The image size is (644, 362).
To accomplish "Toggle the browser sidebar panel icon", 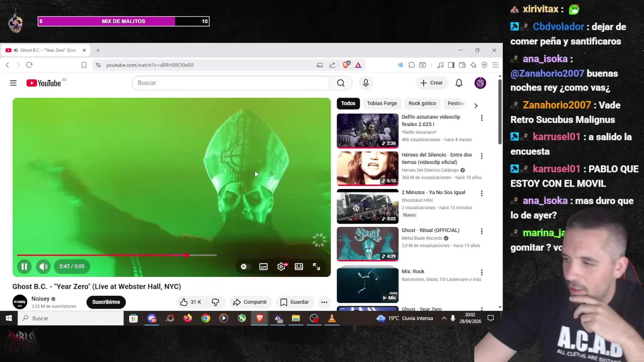I will click(x=451, y=65).
